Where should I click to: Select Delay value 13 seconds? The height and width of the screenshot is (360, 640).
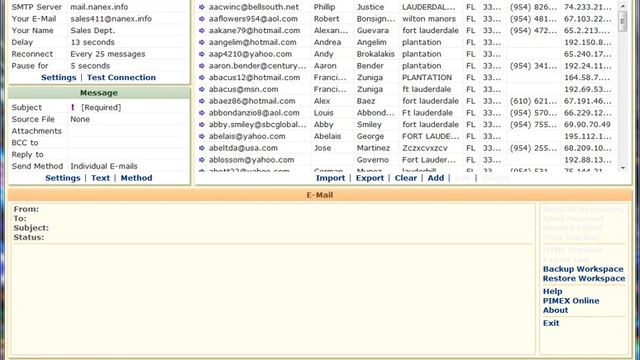coord(93,42)
